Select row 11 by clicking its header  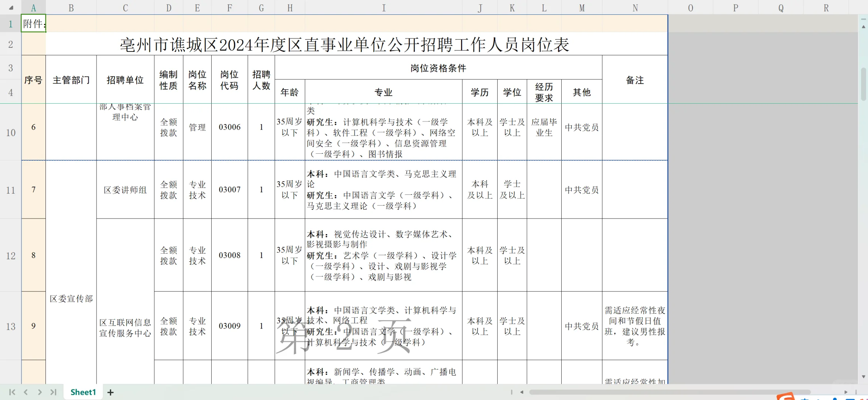(10, 190)
